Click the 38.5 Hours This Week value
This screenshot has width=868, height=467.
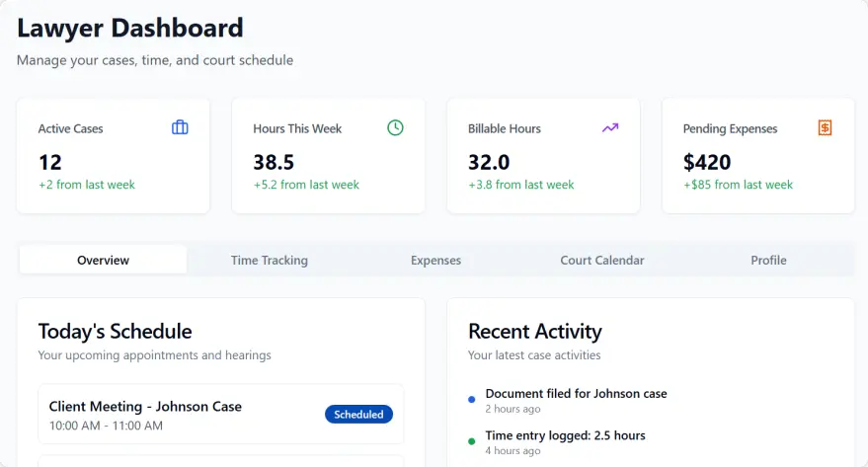(x=274, y=163)
